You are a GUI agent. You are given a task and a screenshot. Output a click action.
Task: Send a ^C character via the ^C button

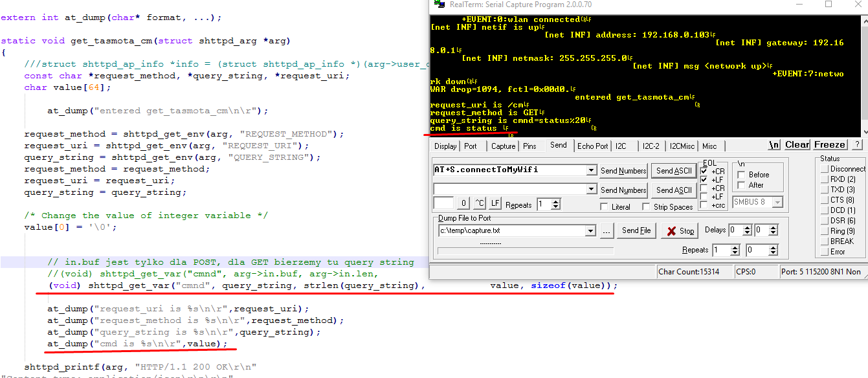480,203
